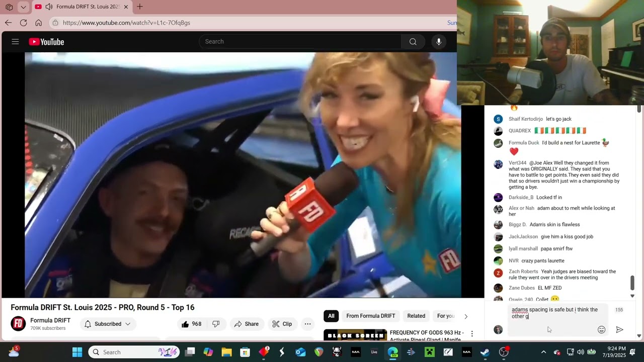Image resolution: width=644 pixels, height=362 pixels.
Task: Open Steam from the taskbar
Action: pyautogui.click(x=485, y=352)
